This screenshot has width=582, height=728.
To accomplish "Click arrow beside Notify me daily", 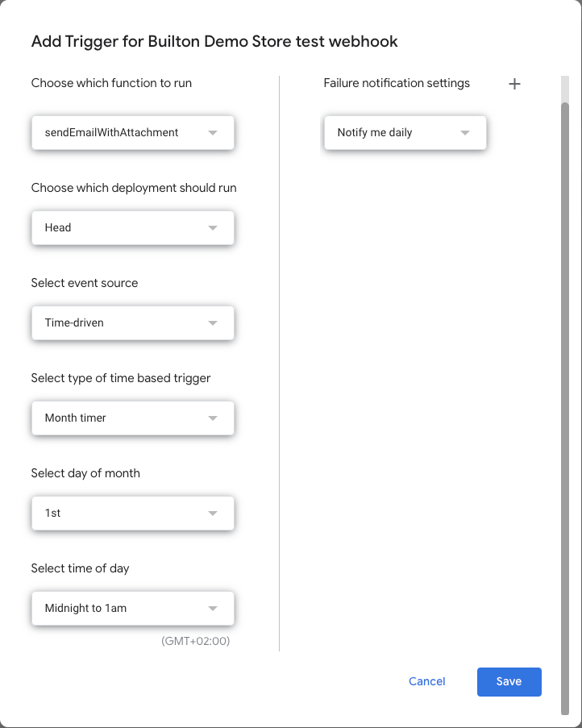I will (464, 133).
